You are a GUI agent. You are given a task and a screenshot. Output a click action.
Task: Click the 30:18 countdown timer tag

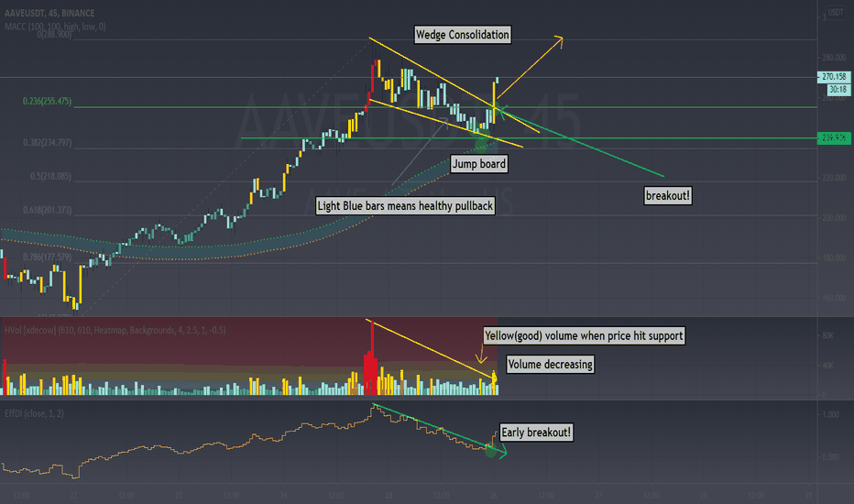(x=838, y=90)
